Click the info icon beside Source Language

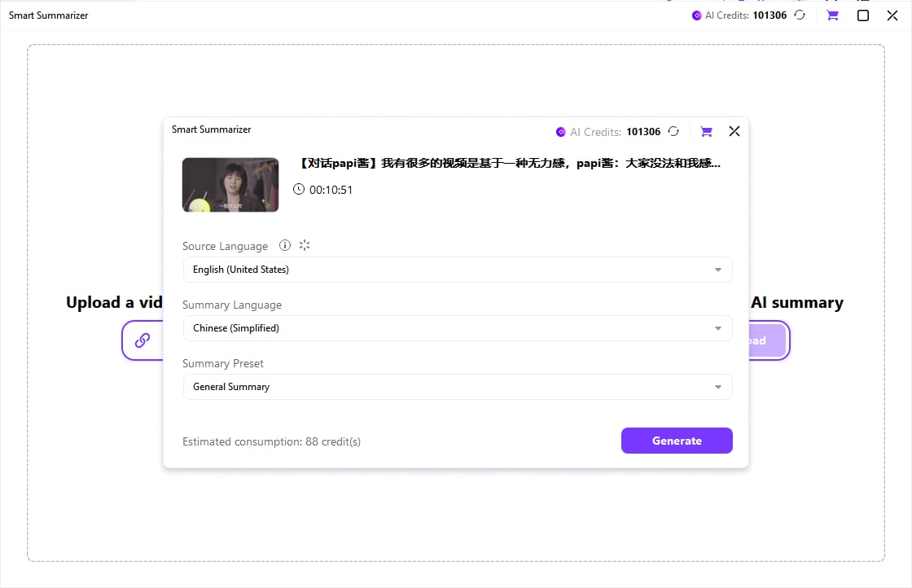pyautogui.click(x=285, y=245)
